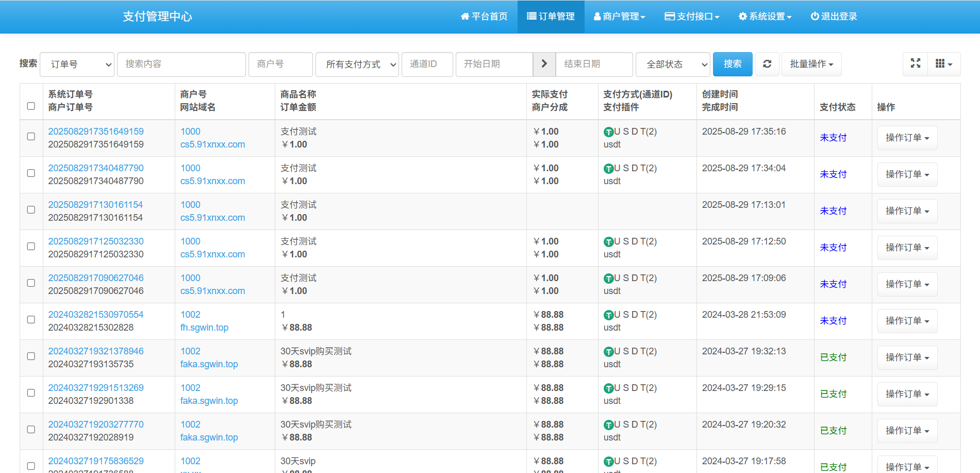Click 未支付 status for order 2025082917125032330

coord(833,248)
